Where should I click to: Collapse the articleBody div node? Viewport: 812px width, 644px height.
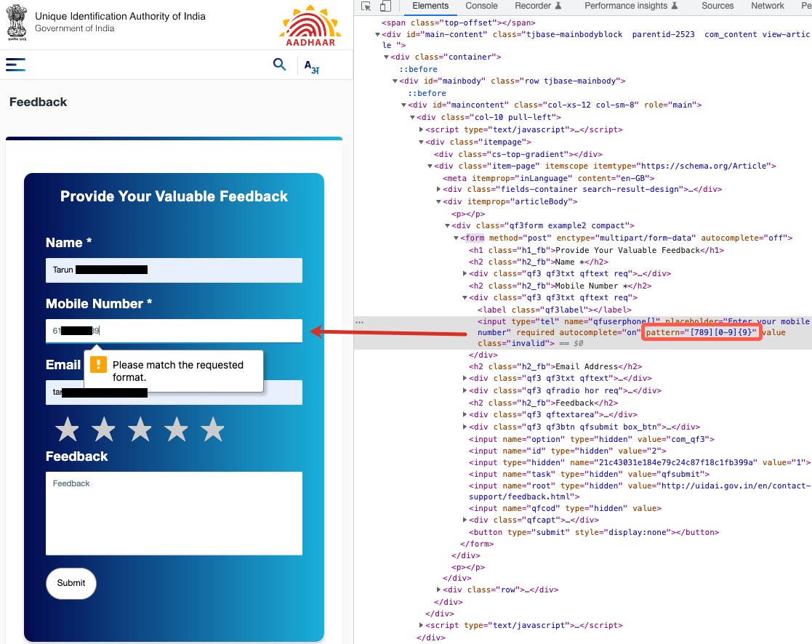(x=438, y=202)
